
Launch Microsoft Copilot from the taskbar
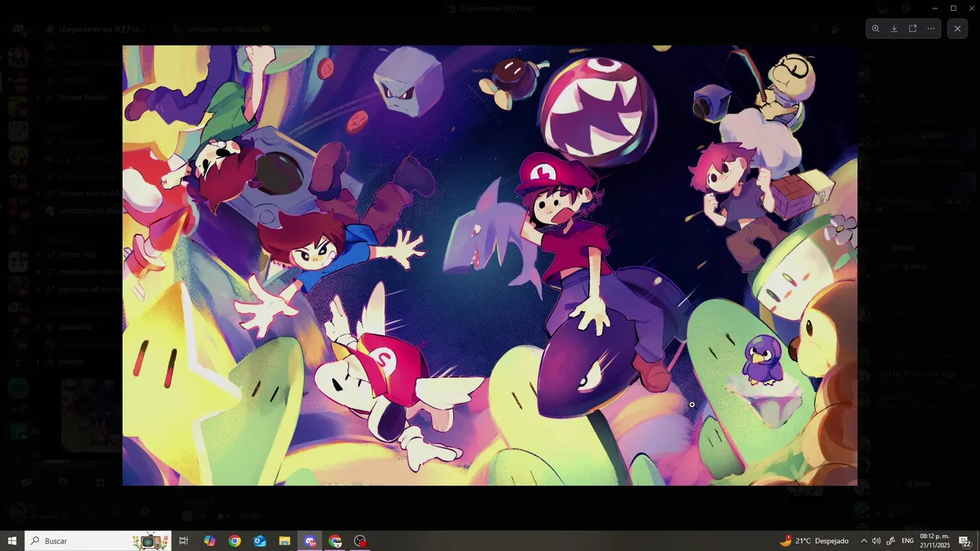click(x=209, y=541)
